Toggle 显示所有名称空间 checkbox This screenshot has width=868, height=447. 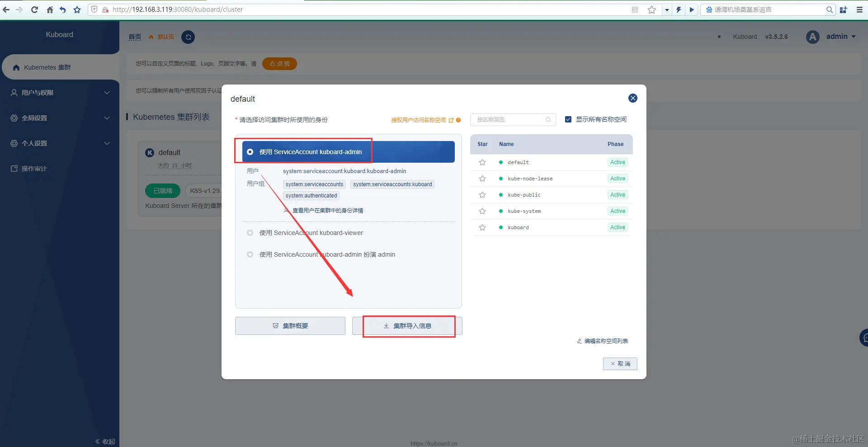568,119
